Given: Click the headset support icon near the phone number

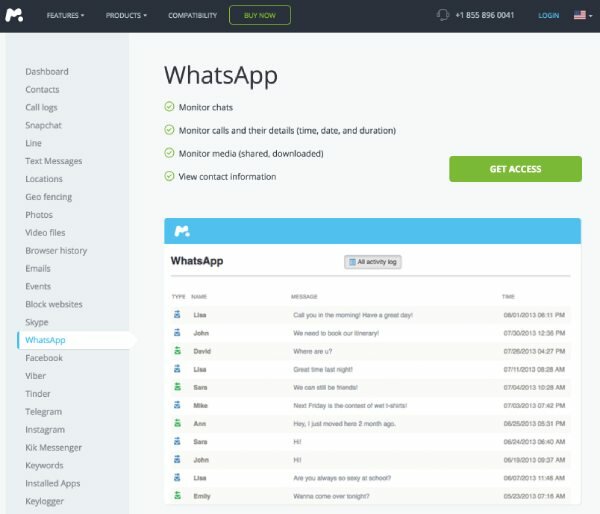Looking at the screenshot, I should pyautogui.click(x=443, y=15).
